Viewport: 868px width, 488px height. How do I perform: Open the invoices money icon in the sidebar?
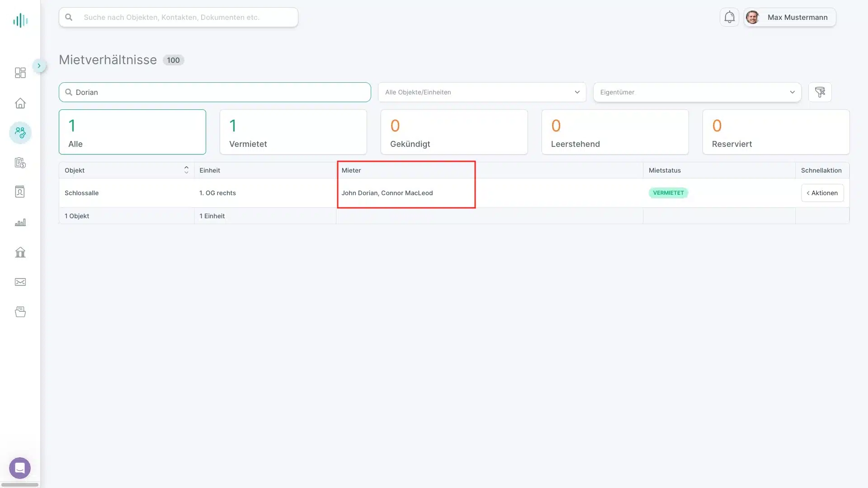(x=20, y=163)
